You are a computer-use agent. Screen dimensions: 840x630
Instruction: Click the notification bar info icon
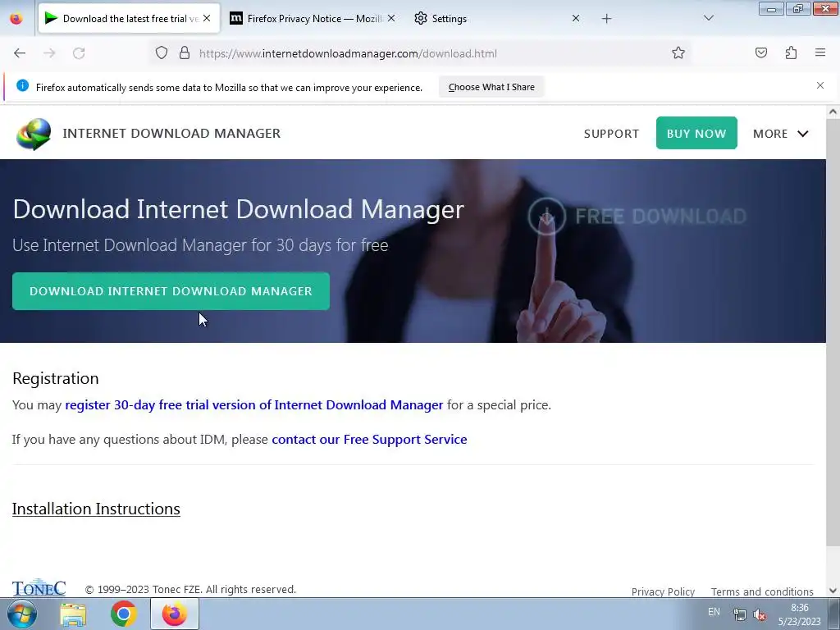[22, 85]
